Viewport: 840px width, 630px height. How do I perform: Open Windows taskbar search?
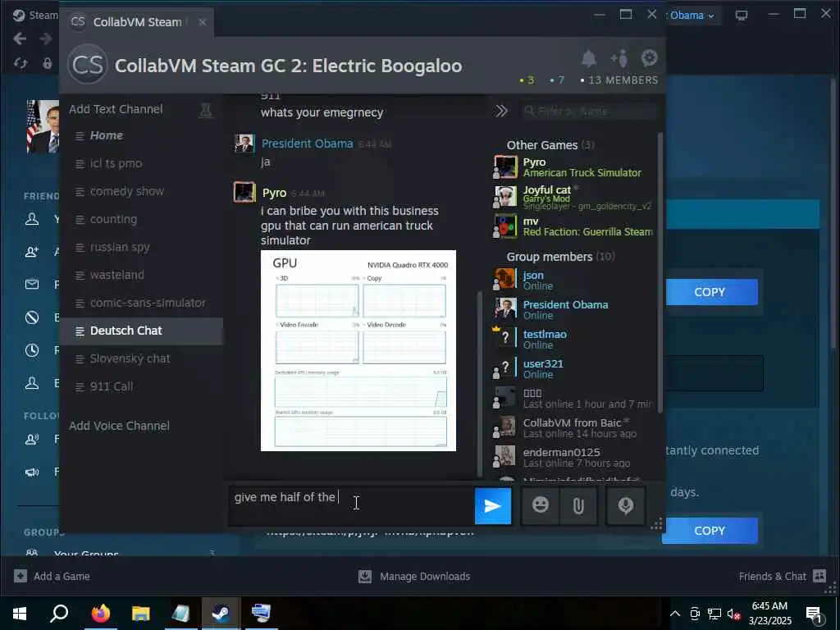click(x=59, y=613)
